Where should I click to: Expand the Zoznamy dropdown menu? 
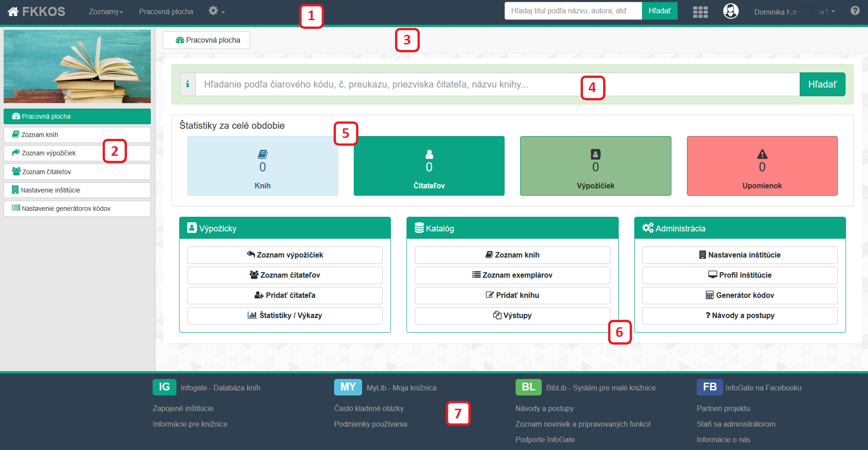click(x=106, y=12)
